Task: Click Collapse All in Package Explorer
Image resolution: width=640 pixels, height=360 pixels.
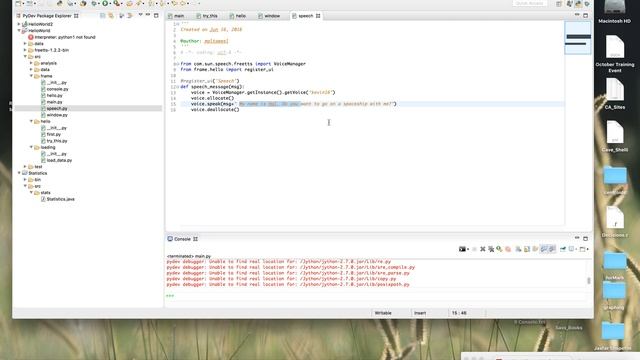Action: coord(103,16)
